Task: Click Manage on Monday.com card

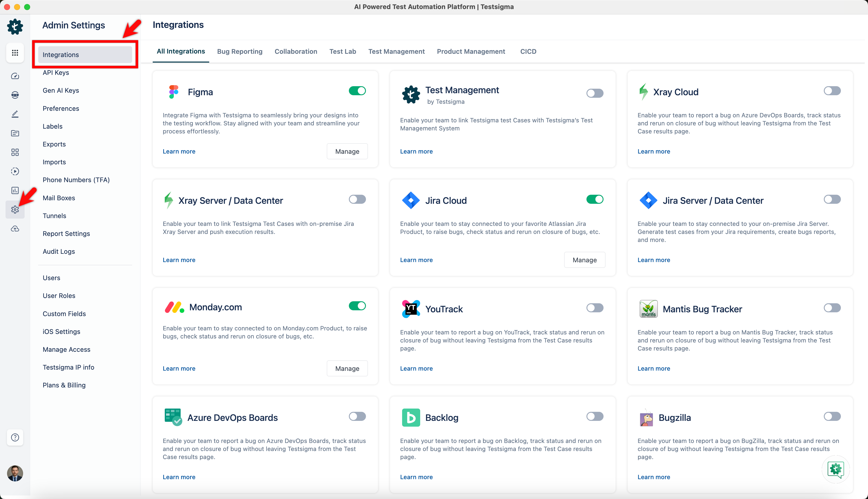Action: [x=347, y=368]
